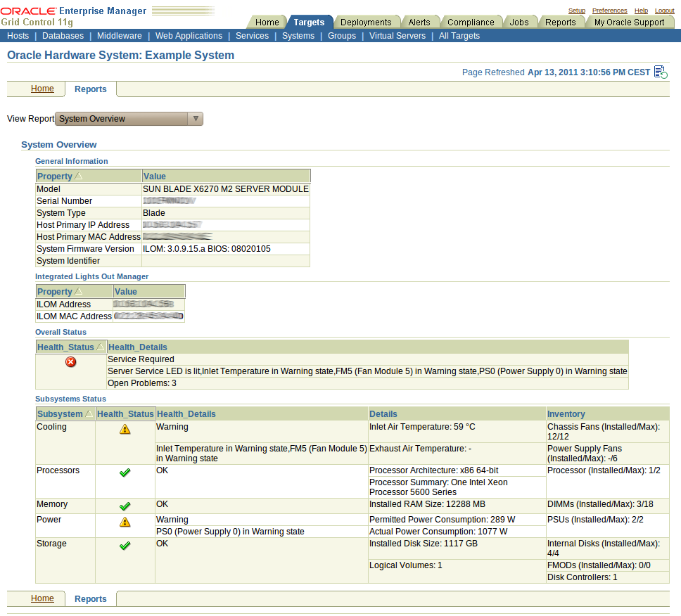Go to Hosts subtab

click(x=18, y=36)
